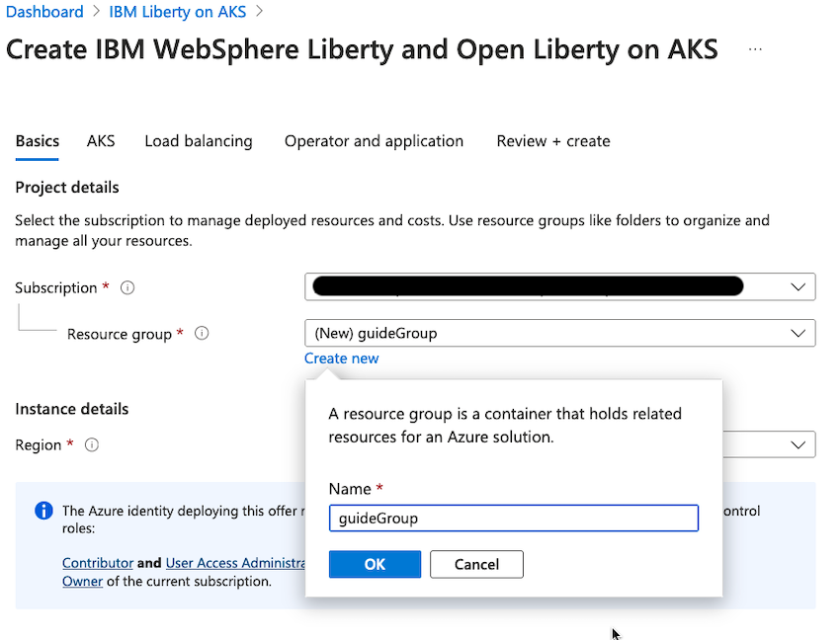Screen dimensions: 840x640
Task: Click the info icon next to Resource group
Action: (202, 334)
